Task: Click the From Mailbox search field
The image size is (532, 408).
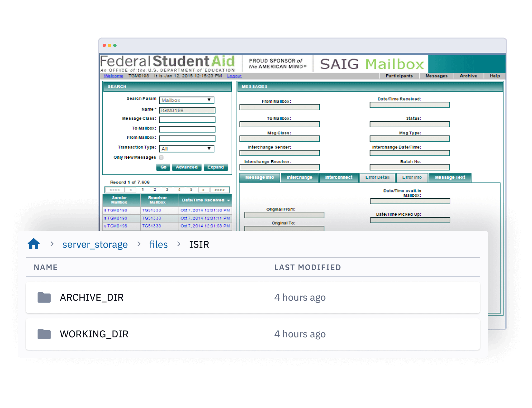Action: coord(187,138)
